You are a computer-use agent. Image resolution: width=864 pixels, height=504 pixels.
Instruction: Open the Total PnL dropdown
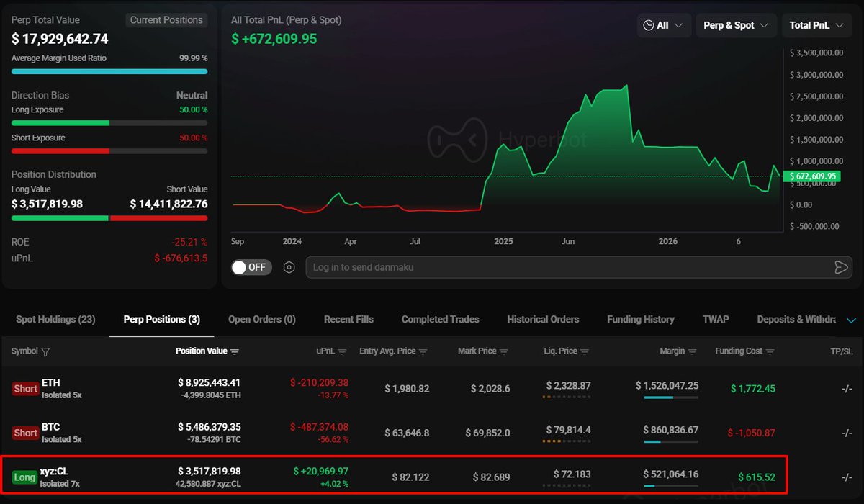click(817, 25)
